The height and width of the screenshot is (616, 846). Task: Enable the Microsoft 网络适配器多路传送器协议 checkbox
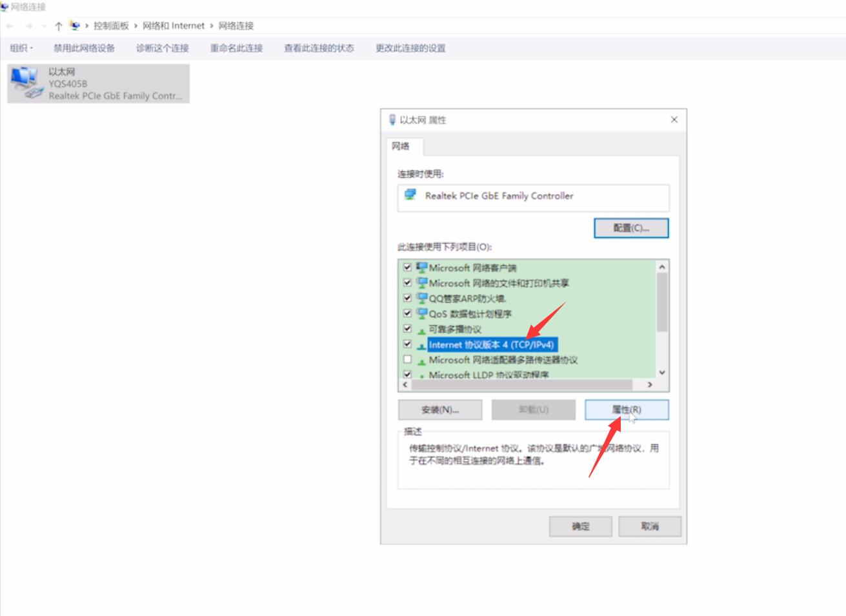(x=407, y=360)
